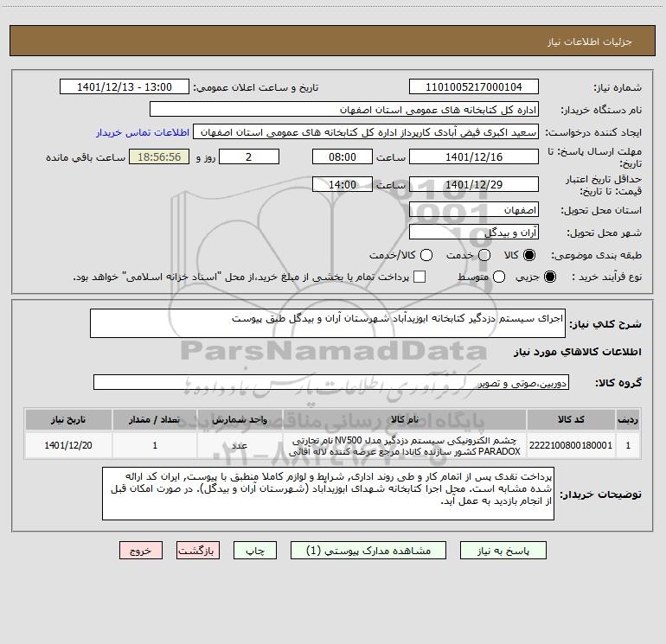Click the تعداد / مقدار column header
The height and width of the screenshot is (644, 666).
tap(155, 419)
